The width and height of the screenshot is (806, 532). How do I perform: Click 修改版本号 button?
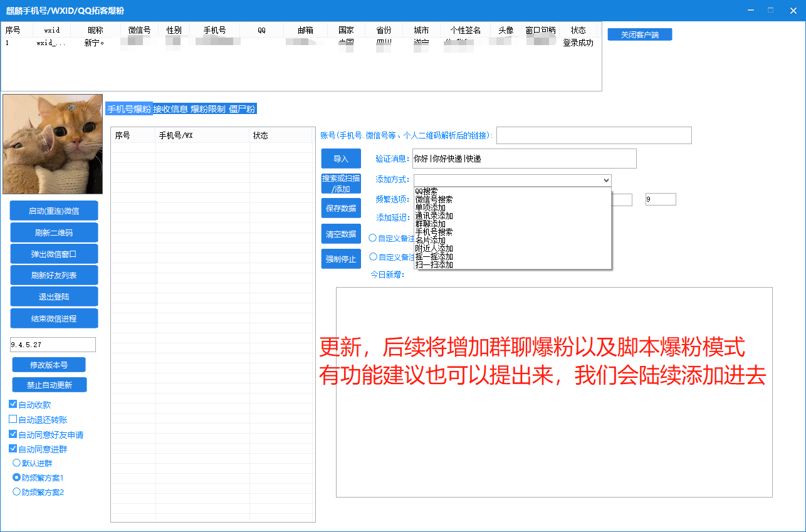tap(49, 365)
